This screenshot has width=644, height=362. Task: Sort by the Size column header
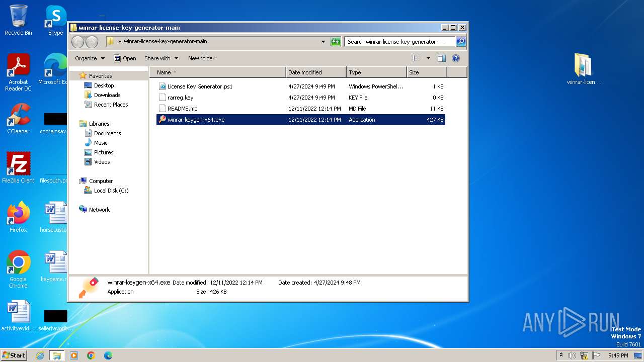point(427,72)
